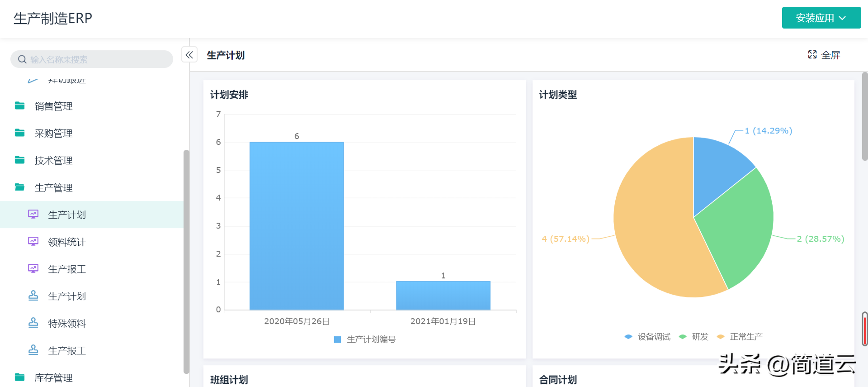Toggle 研发 legend series visibility
868x387 pixels.
click(x=694, y=337)
